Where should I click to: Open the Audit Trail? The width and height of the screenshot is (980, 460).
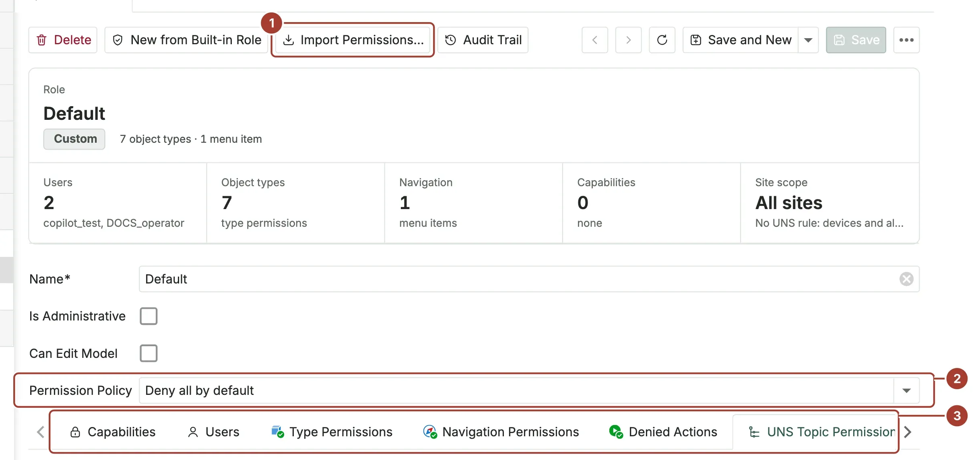(x=483, y=40)
